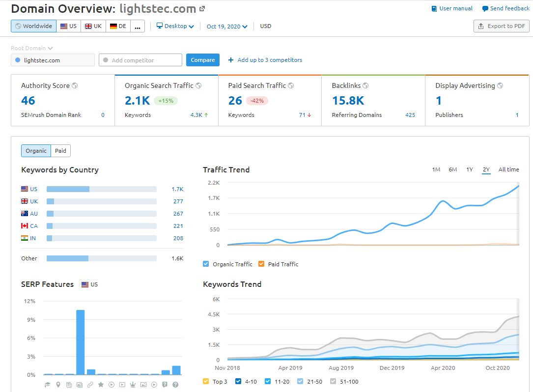This screenshot has height=392, width=533.
Task: Toggle the 51-100 keywords checkbox
Action: (x=333, y=381)
